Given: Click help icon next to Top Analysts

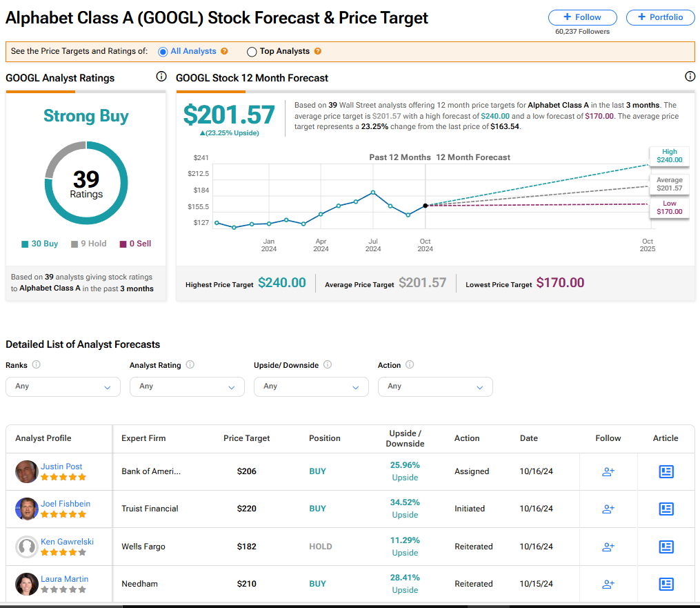Looking at the screenshot, I should tap(317, 52).
